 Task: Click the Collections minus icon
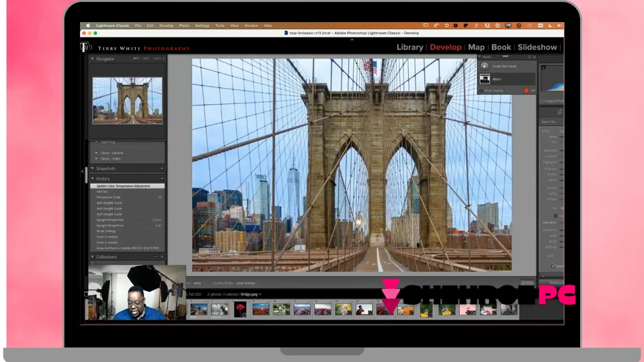[156, 257]
